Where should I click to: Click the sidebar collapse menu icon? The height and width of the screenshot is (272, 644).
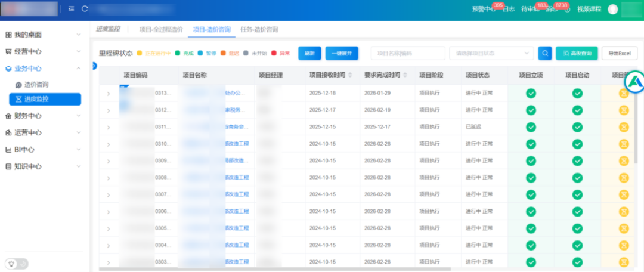click(x=72, y=9)
